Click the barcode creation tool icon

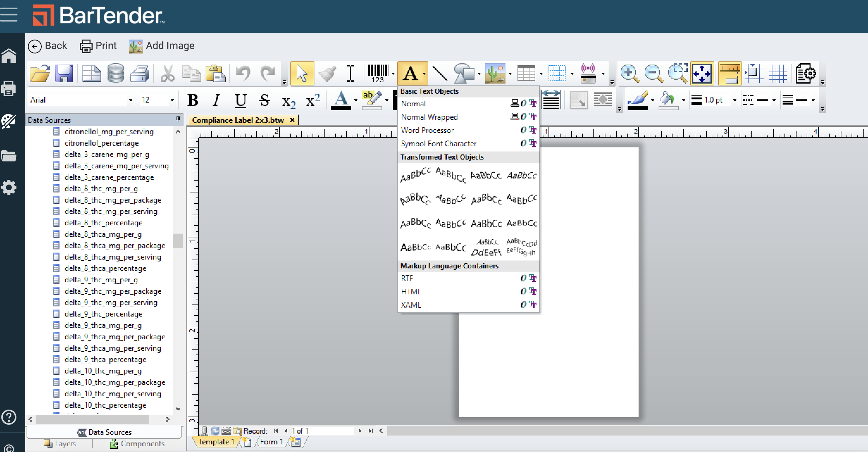point(377,73)
